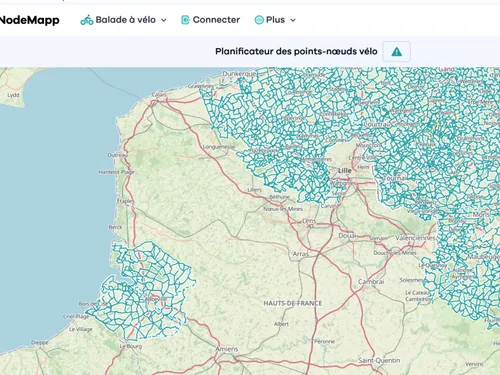Click the Plus circle icon
500x375 pixels.
pos(259,20)
